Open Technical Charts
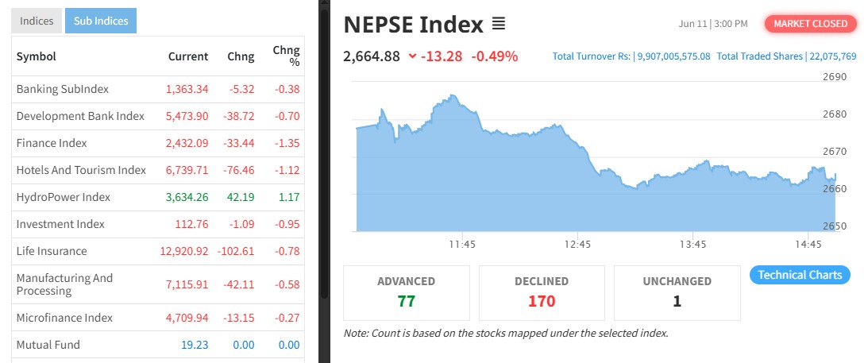 click(800, 275)
